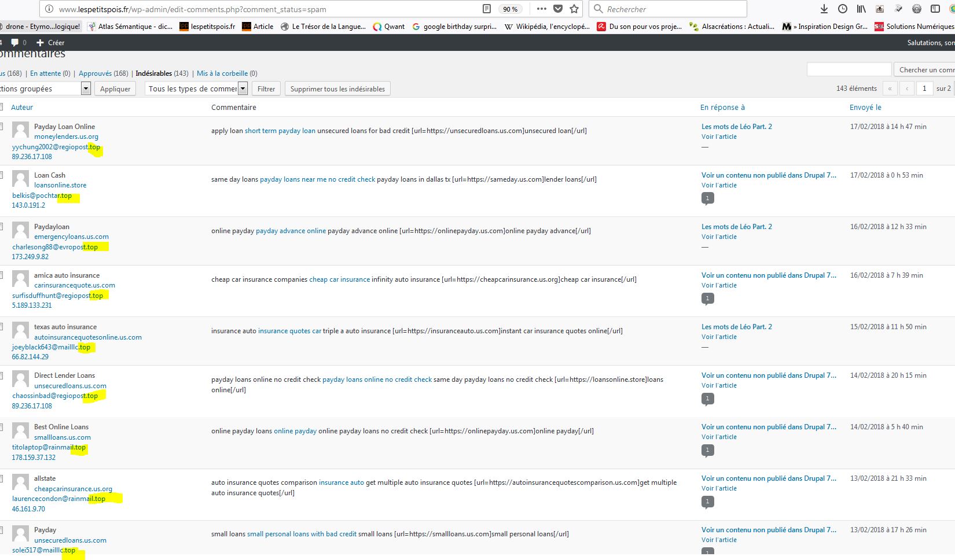Open the 'Mis à la corbeille' filter

(x=222, y=73)
